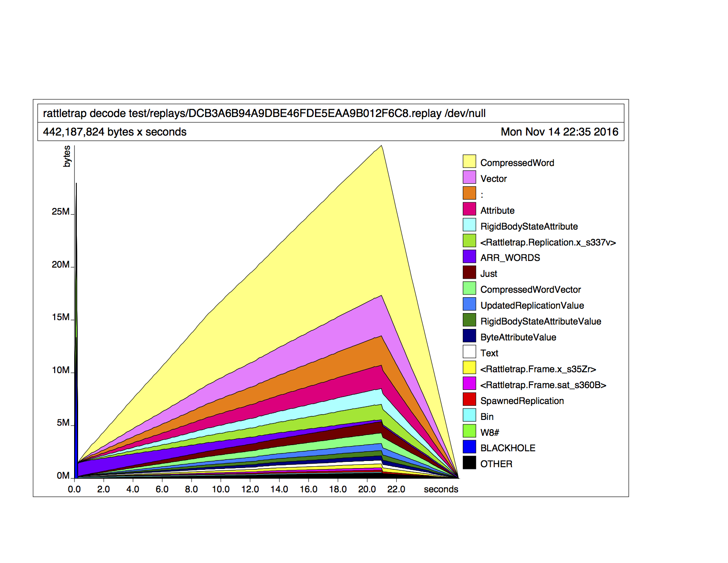The image size is (728, 563).
Task: Click the 'Vector' legend label
Action: pyautogui.click(x=494, y=179)
